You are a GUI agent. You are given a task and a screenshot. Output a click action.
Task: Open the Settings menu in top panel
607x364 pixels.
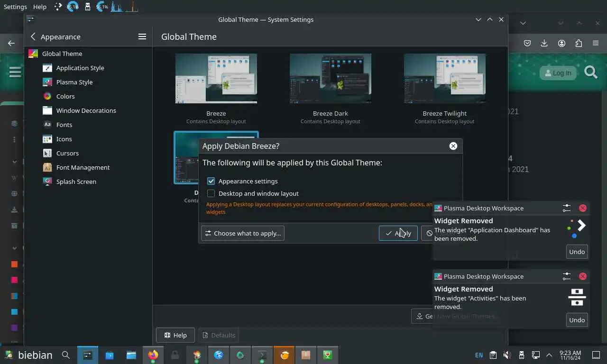click(15, 7)
